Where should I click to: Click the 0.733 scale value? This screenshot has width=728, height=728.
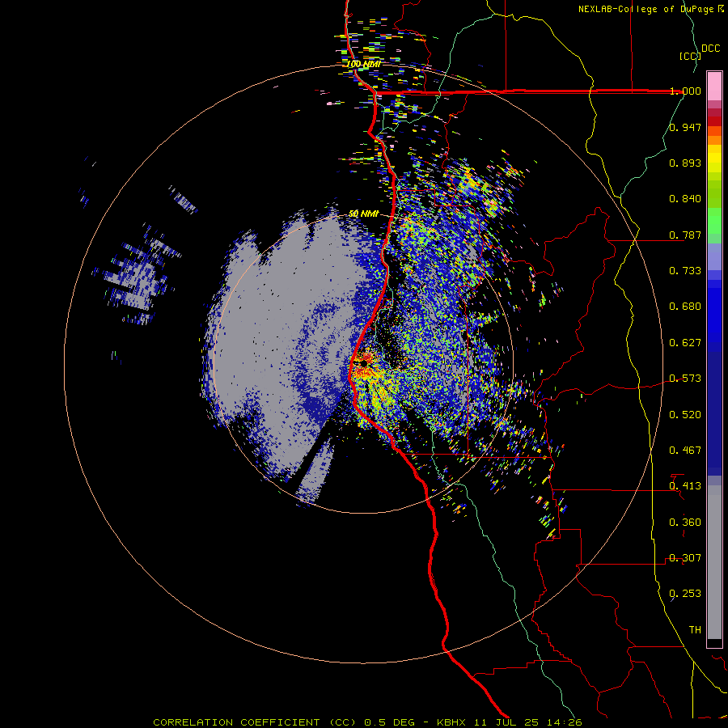tap(685, 271)
